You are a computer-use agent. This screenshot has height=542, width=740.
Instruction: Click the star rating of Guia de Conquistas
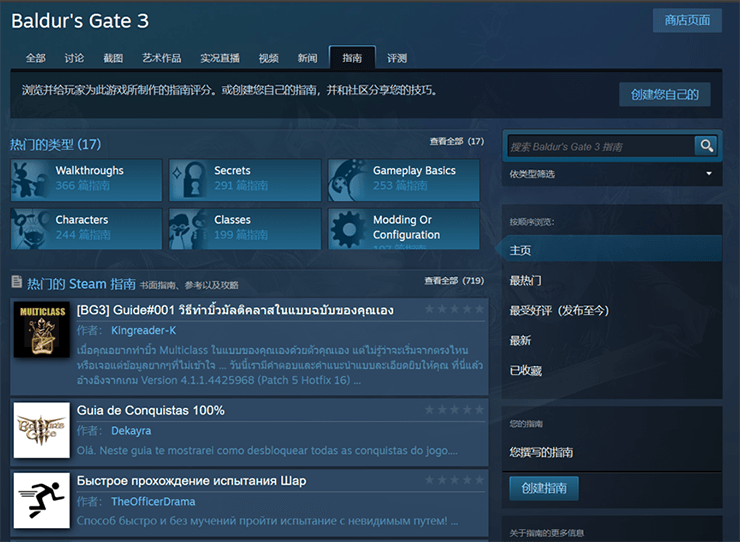point(454,410)
